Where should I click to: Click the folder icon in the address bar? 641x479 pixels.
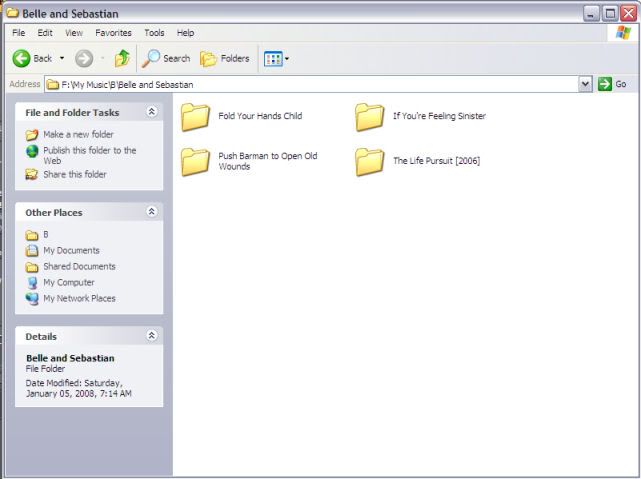52,85
